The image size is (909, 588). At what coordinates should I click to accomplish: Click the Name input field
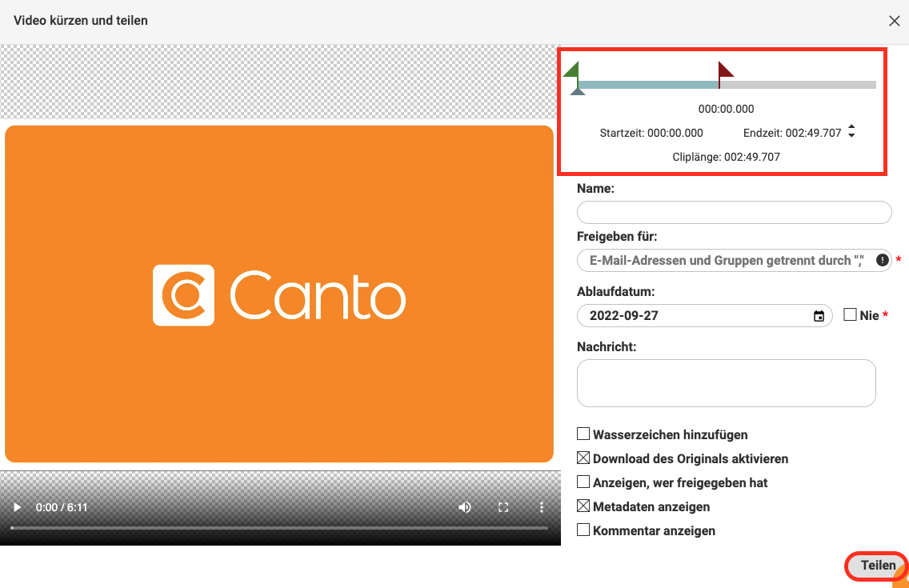click(734, 212)
